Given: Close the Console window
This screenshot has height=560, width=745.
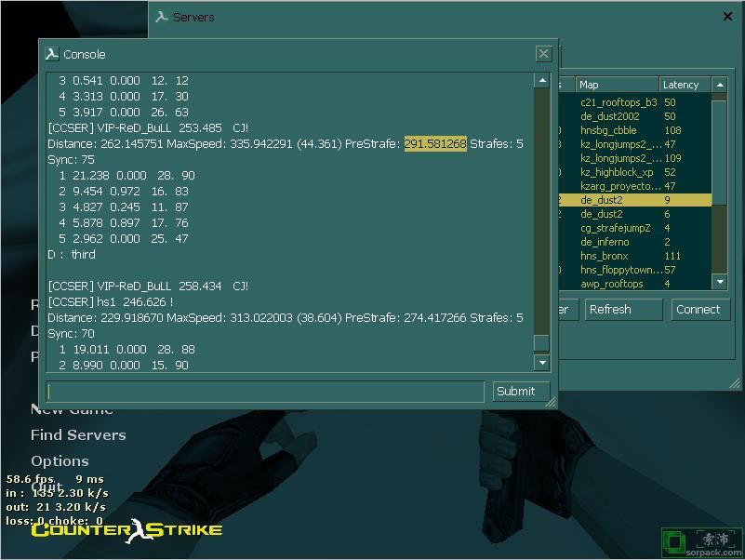Looking at the screenshot, I should [x=544, y=54].
